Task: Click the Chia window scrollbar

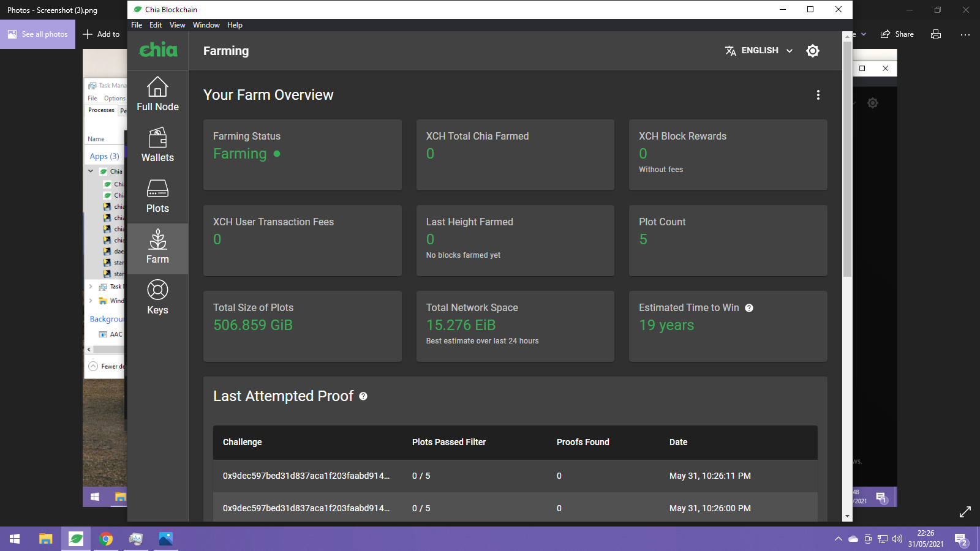Action: [848, 159]
